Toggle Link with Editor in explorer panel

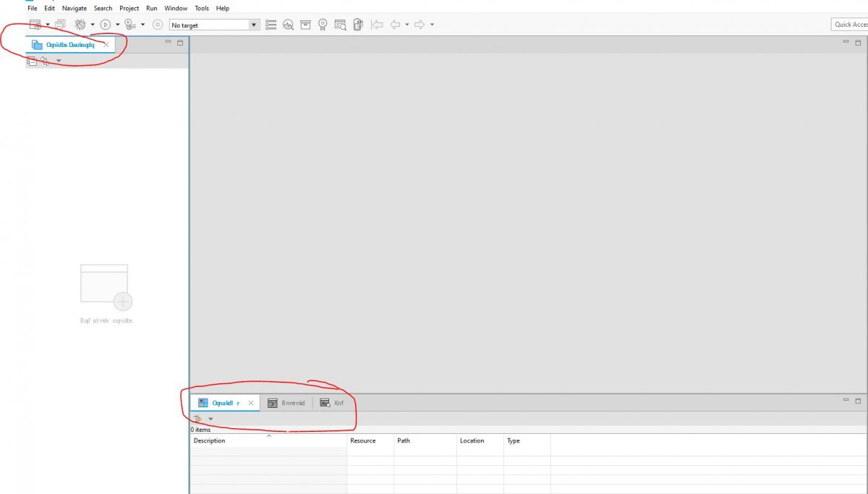coord(45,61)
